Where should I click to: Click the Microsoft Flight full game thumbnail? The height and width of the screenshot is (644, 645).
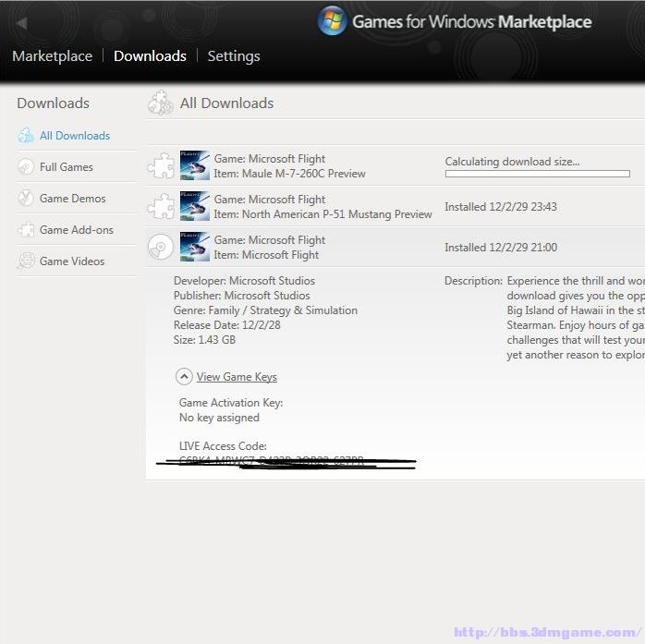(x=195, y=247)
